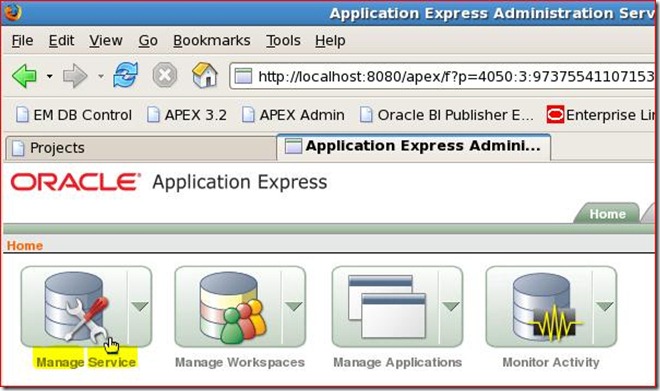Image resolution: width=660 pixels, height=391 pixels.
Task: Open the Bookmarks menu
Action: coord(212,41)
